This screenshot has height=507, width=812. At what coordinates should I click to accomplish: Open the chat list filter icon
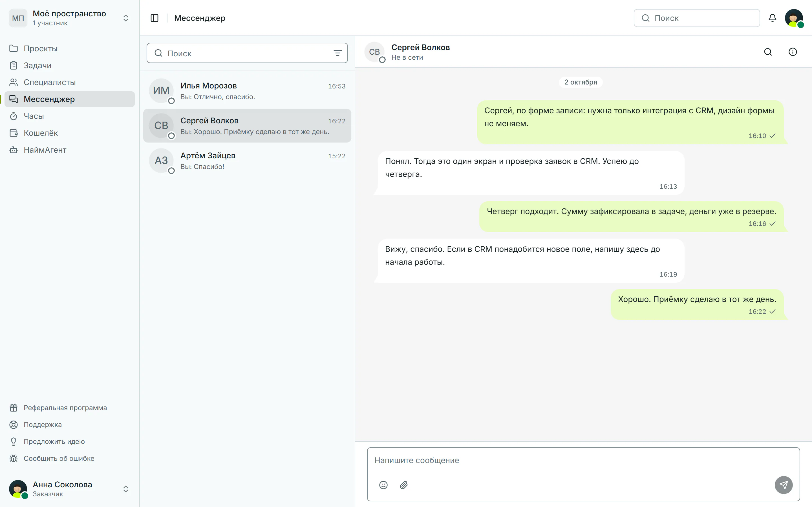337,53
